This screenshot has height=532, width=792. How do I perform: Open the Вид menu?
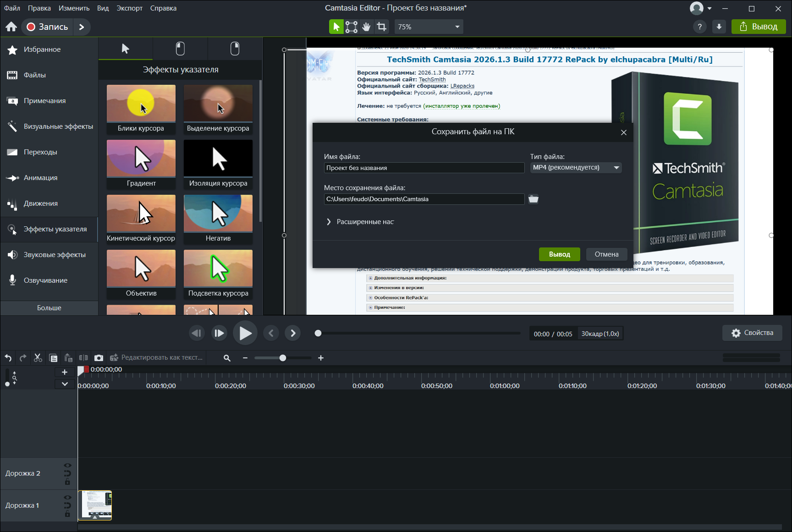103,8
